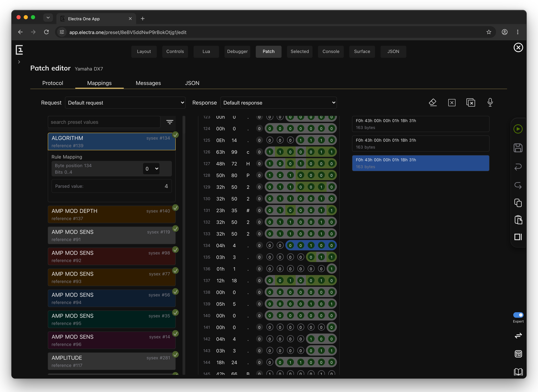Open the Lua tab
The image size is (538, 392).
tap(206, 51)
